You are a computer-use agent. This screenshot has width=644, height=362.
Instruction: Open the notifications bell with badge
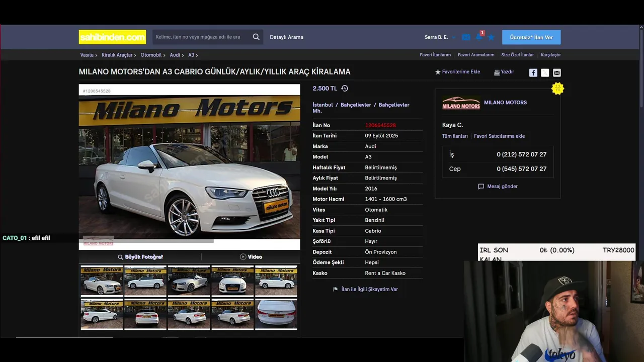pyautogui.click(x=479, y=36)
